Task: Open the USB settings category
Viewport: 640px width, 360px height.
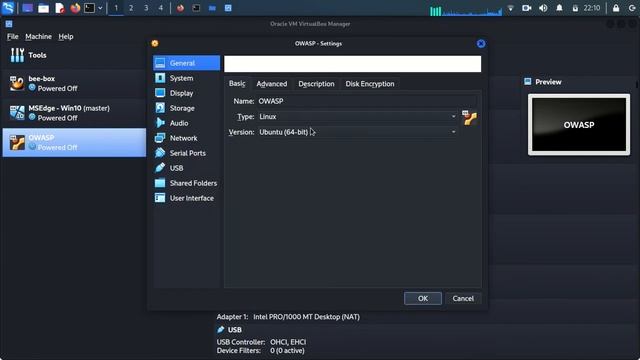Action: tap(187, 168)
